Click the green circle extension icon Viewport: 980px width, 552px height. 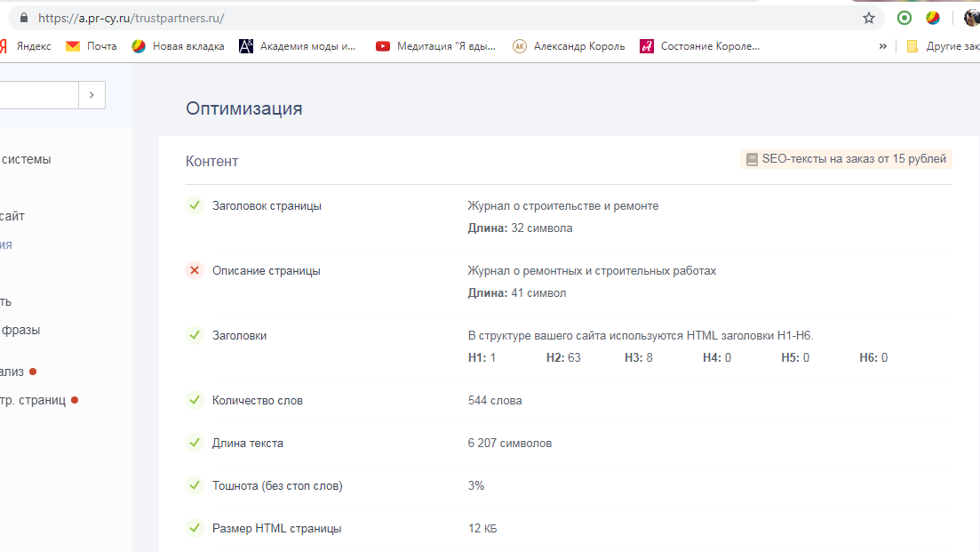(904, 18)
